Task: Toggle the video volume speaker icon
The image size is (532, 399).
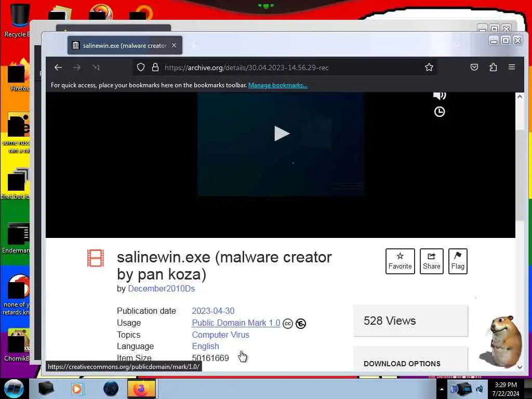Action: coord(440,96)
